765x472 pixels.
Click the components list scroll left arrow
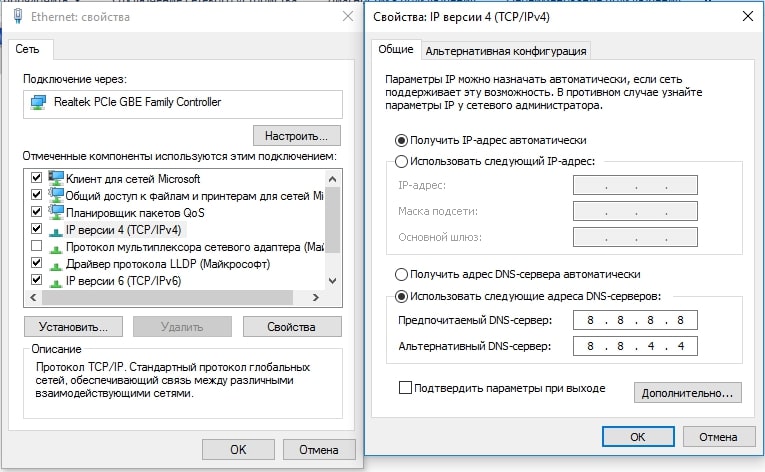point(33,297)
